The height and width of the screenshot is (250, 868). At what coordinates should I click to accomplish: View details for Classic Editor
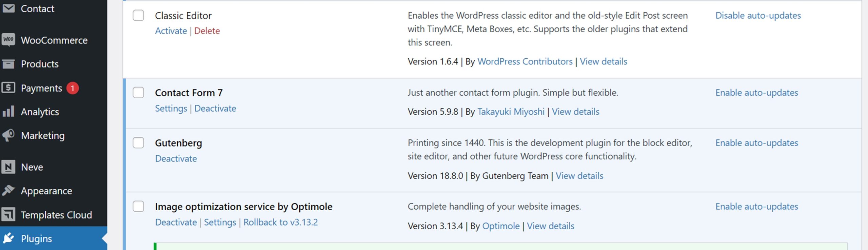tap(604, 61)
